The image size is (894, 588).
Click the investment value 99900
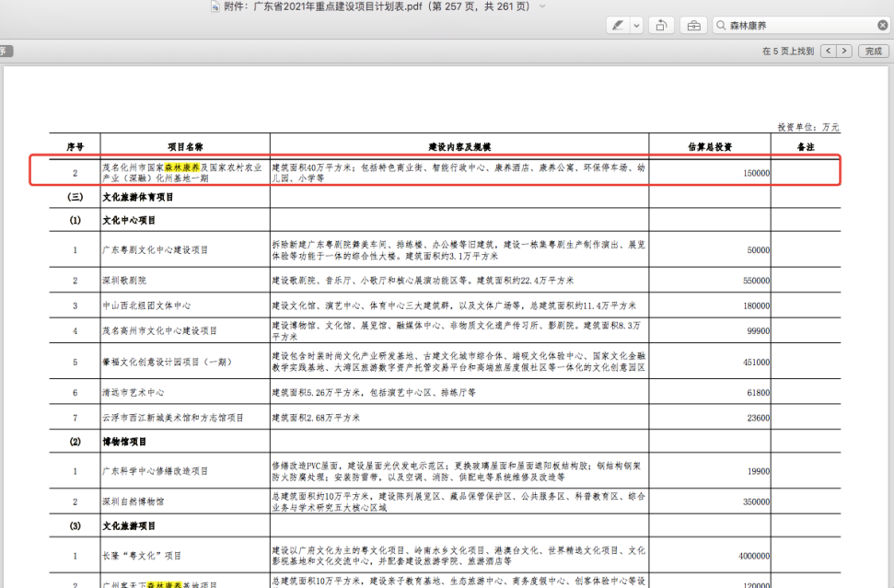pyautogui.click(x=759, y=331)
